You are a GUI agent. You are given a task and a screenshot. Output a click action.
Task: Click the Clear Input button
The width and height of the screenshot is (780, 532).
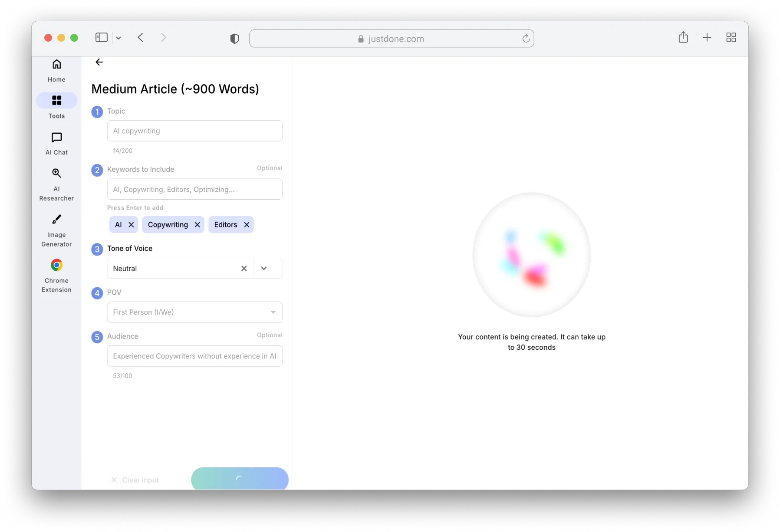point(135,480)
